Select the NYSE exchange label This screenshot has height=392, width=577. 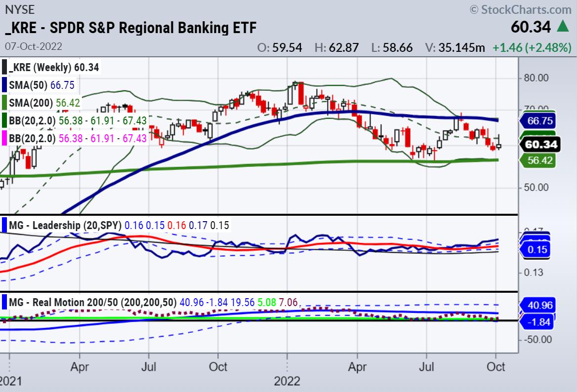coord(19,9)
